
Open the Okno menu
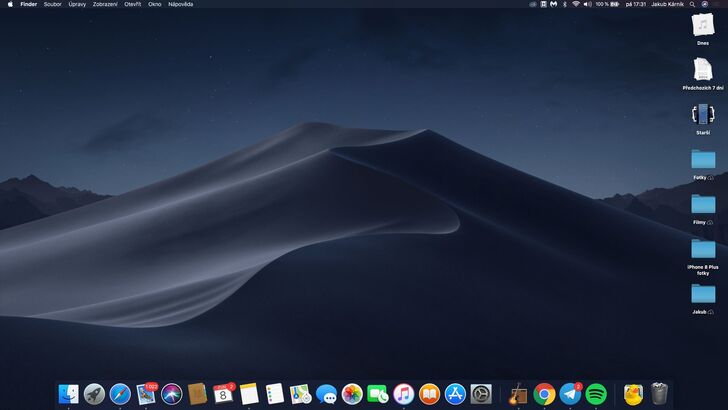point(155,4)
